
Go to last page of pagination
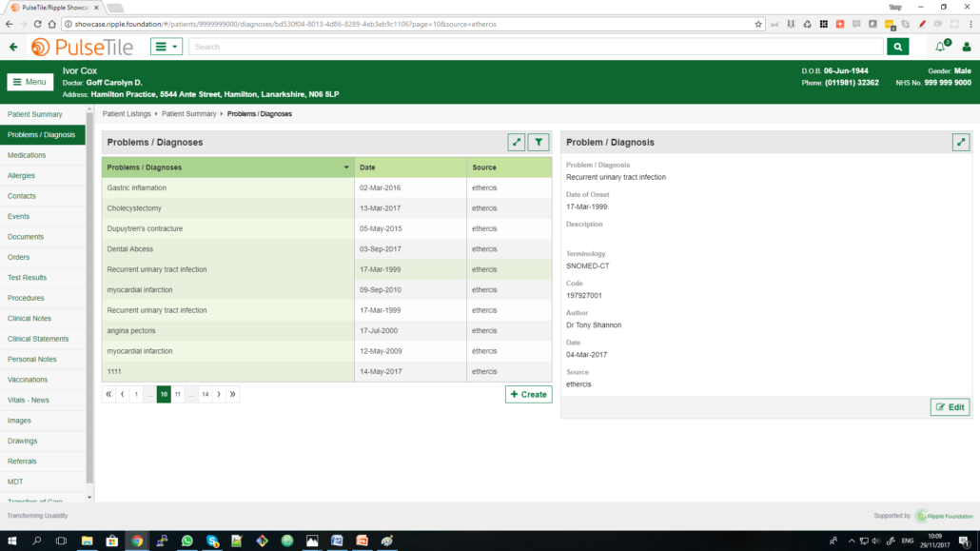[x=232, y=394]
